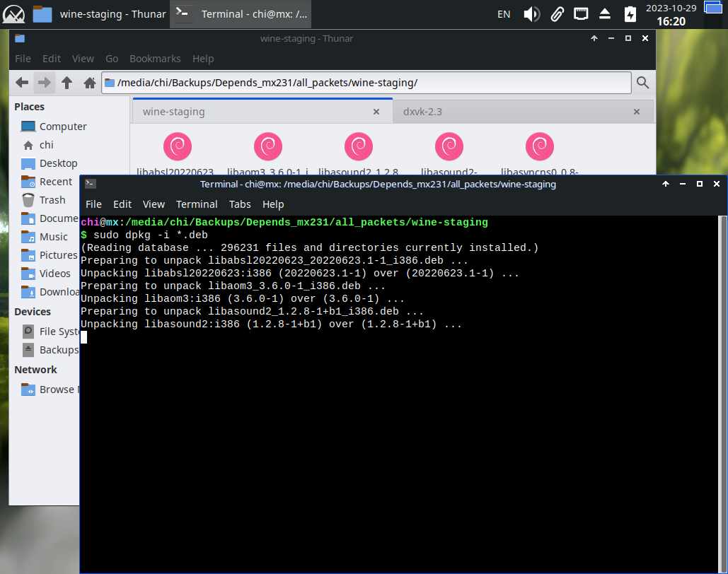Click the terminal scrollbar

722,394
